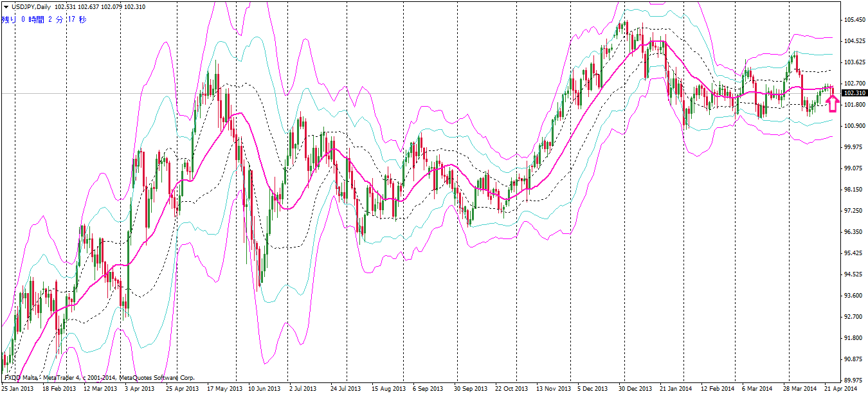Click the 25 Jan 2013 date label
The image size is (868, 394).
click(19, 389)
